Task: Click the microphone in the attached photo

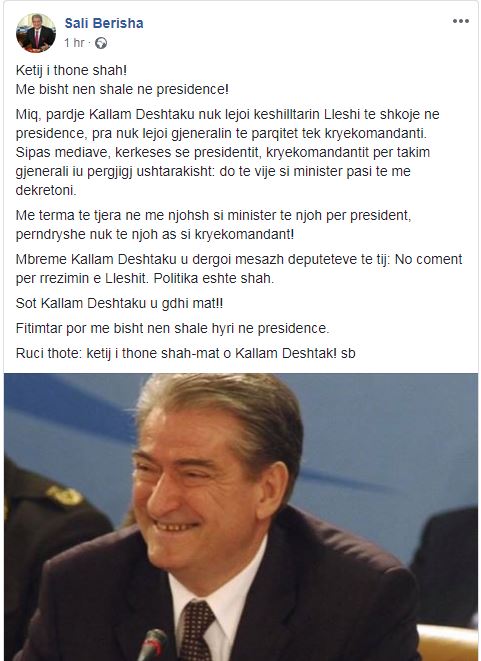Action: point(153,645)
